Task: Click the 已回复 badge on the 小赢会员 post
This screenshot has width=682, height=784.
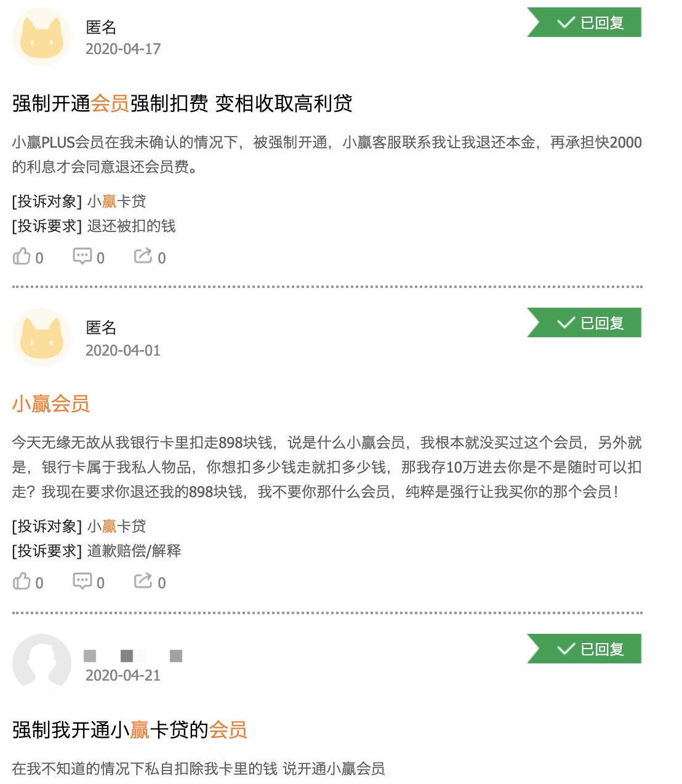Action: [x=584, y=322]
